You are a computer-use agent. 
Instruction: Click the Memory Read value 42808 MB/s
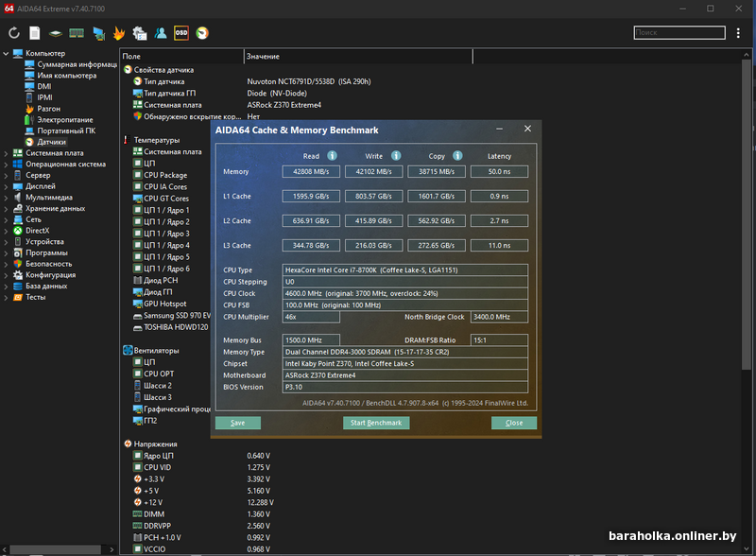click(x=311, y=172)
